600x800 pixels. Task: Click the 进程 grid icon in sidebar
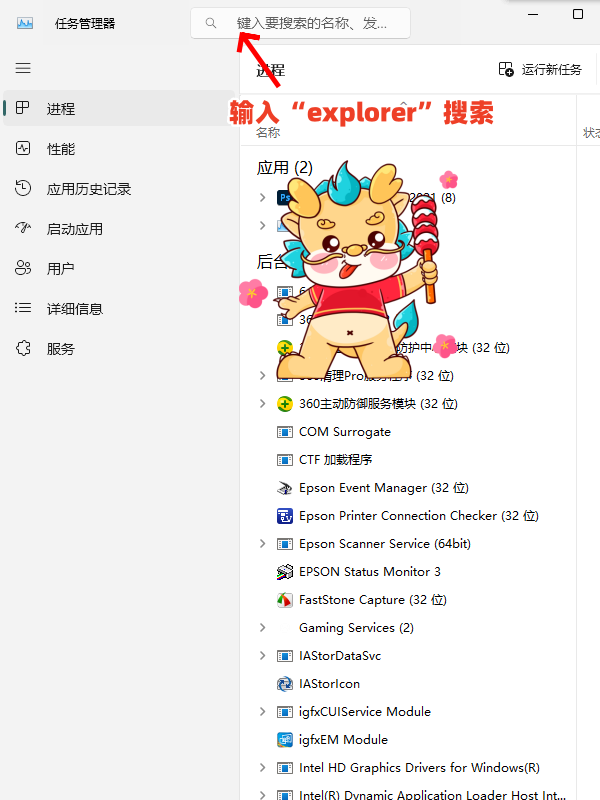22,108
